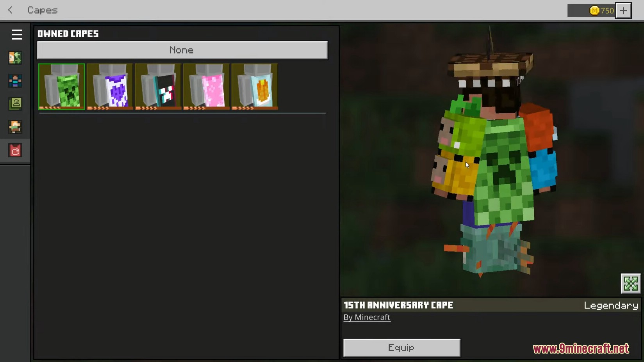The height and width of the screenshot is (362, 644).
Task: Select the light blue cape with orange emblem
Action: (x=255, y=87)
